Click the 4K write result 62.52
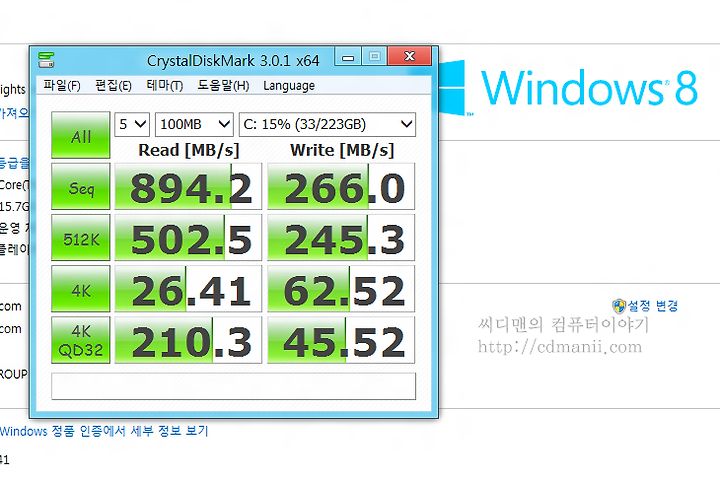The width and height of the screenshot is (720, 480). click(x=341, y=289)
